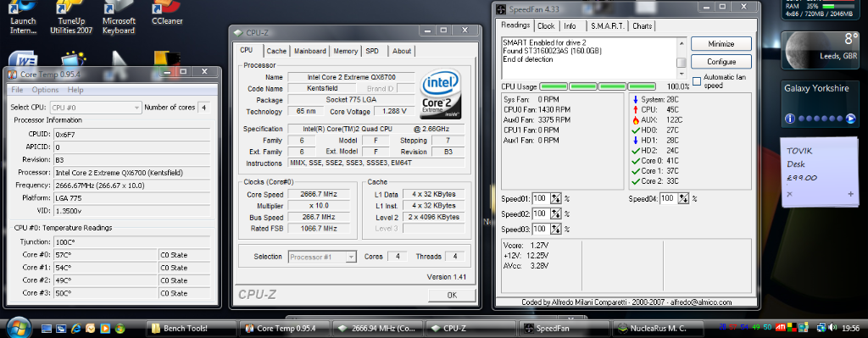Click the Show Desktop quick launch icon
Screen dimensions: 868x338
tap(47, 328)
